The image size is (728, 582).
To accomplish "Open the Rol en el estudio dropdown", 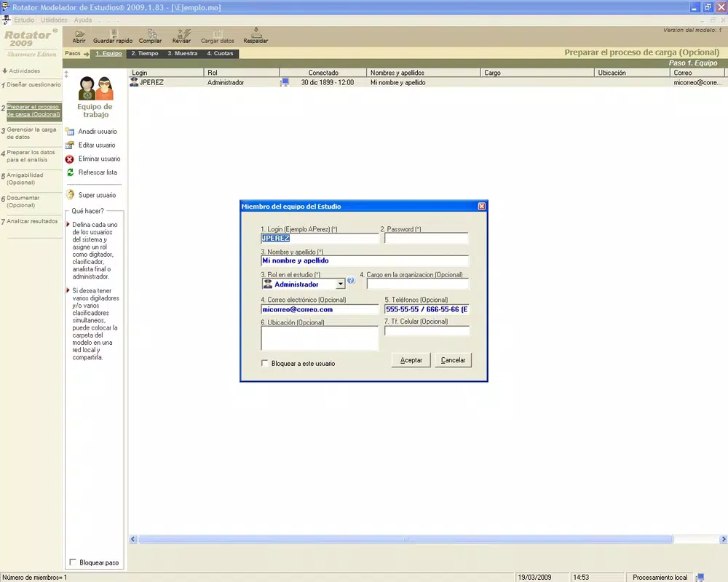I will tap(341, 284).
